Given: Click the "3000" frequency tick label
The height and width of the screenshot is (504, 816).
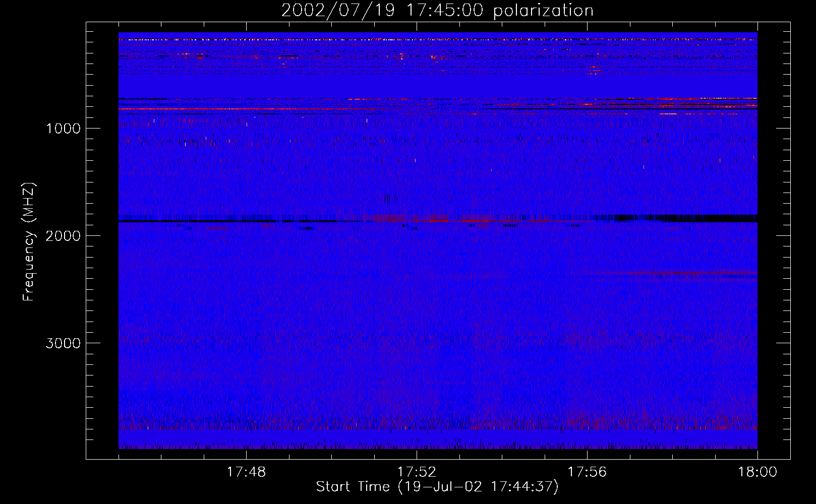Looking at the screenshot, I should tap(63, 343).
